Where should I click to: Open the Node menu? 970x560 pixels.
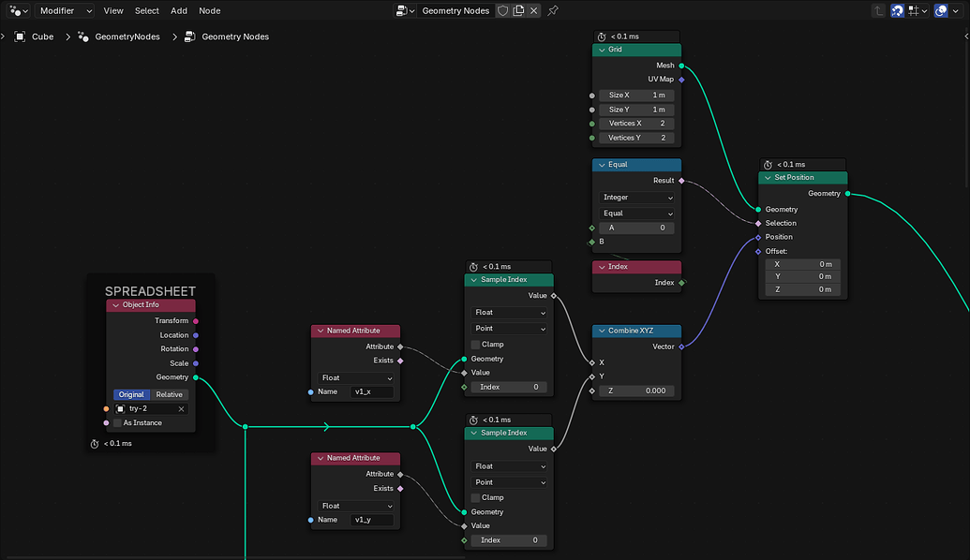coord(210,10)
